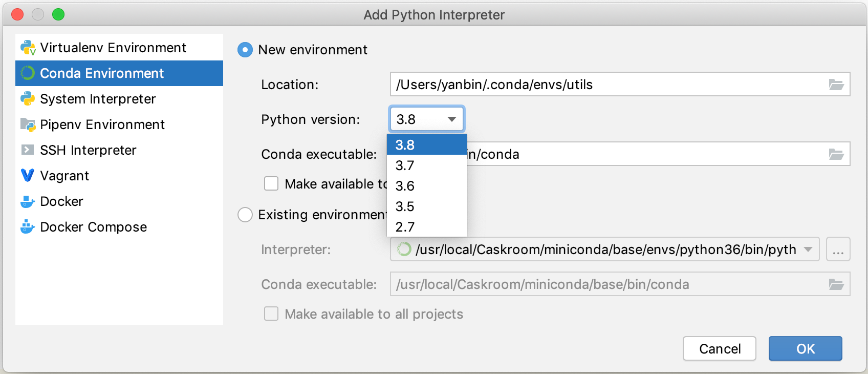
Task: Enable Make available to all projects for new environment
Action: [x=271, y=183]
